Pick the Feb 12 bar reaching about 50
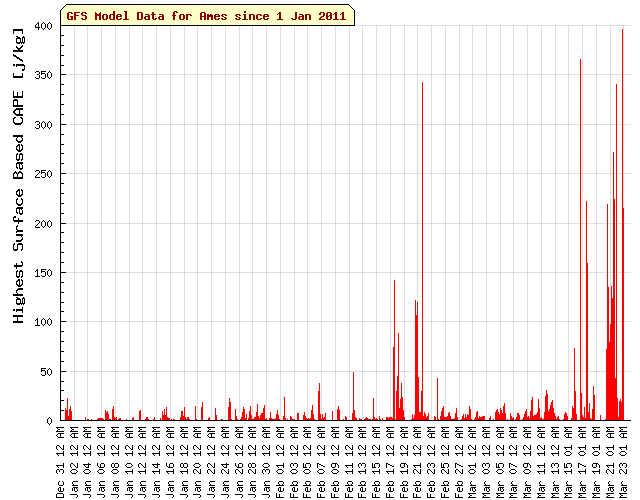 353,396
